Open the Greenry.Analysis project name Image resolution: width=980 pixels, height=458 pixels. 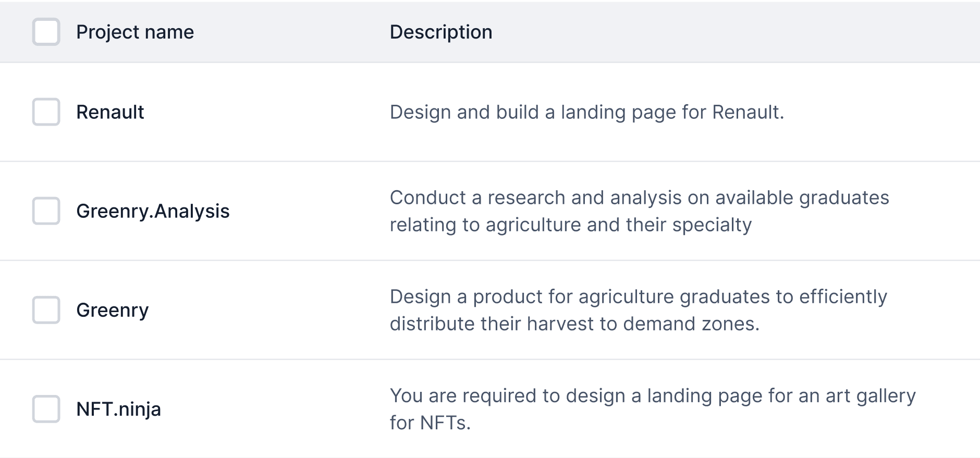[153, 211]
